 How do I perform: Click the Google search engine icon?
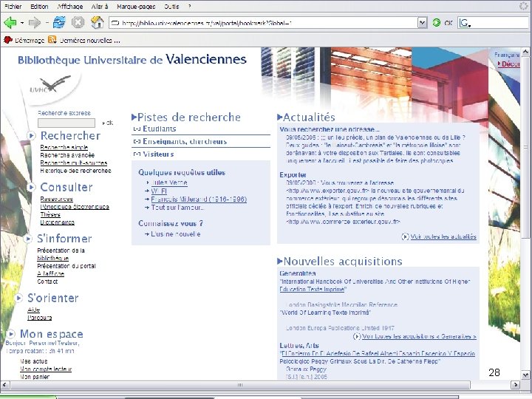point(464,23)
